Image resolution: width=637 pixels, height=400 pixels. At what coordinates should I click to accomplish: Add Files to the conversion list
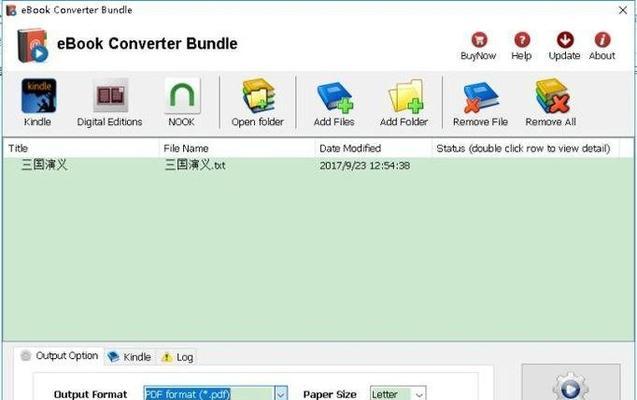click(335, 97)
